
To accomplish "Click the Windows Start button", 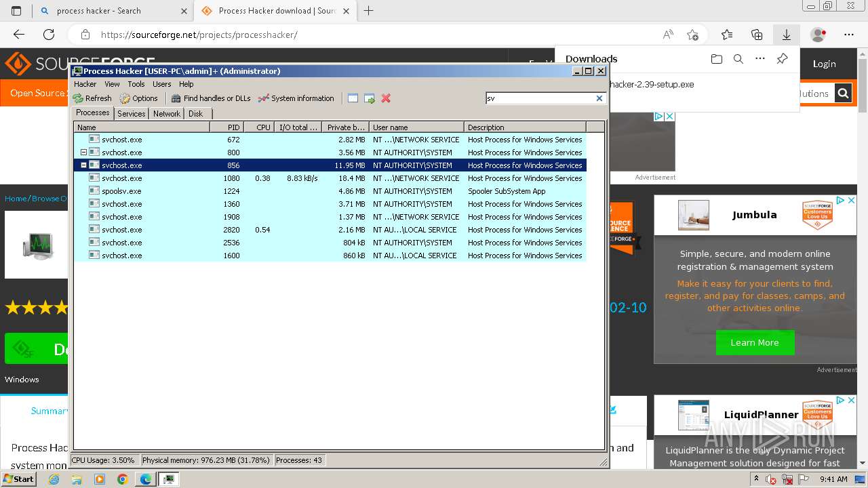I will [x=19, y=479].
